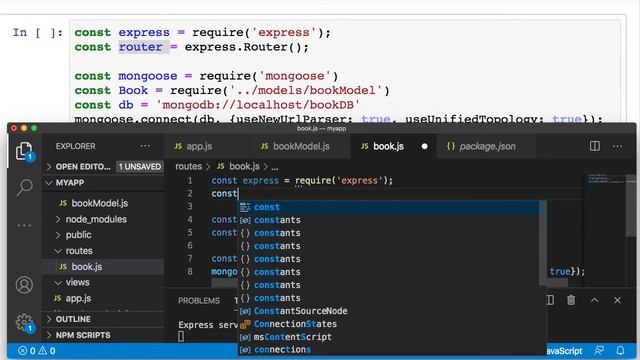Open the Explorer view in activity bar

[24, 151]
